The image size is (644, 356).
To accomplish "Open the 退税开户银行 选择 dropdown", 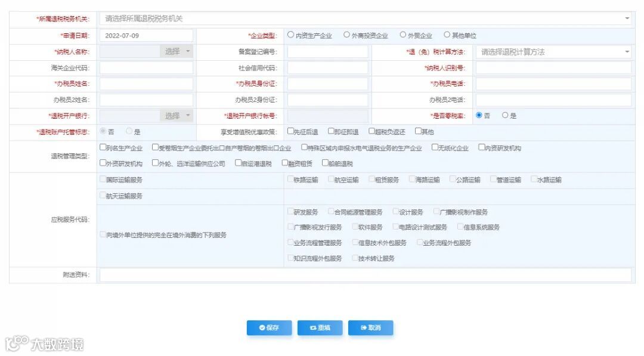I will 177,116.
